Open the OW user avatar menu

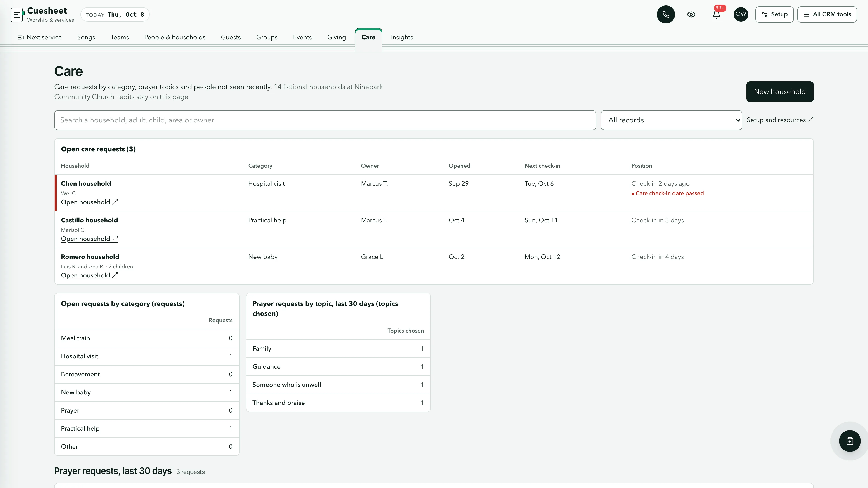[741, 14]
